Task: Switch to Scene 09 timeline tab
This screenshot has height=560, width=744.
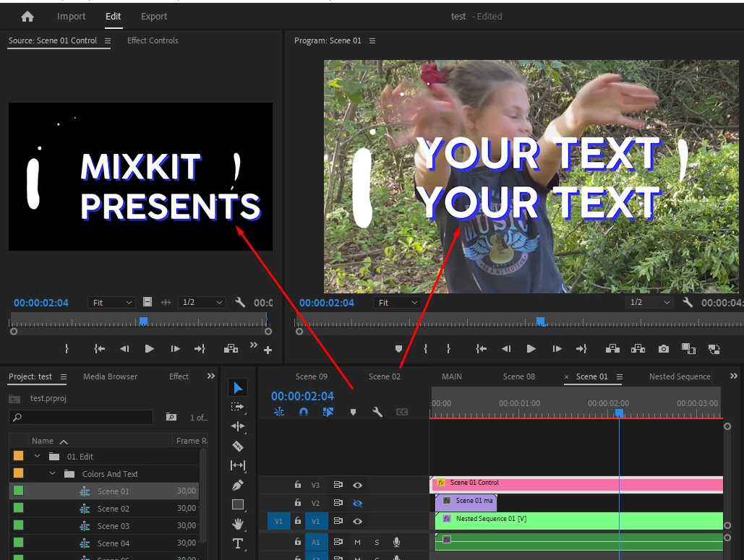Action: 311,376
